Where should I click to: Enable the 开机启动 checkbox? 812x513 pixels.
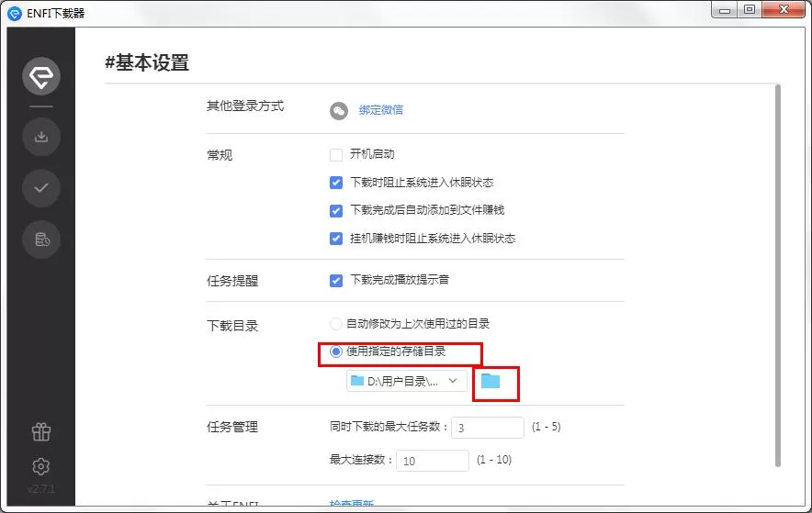[336, 154]
